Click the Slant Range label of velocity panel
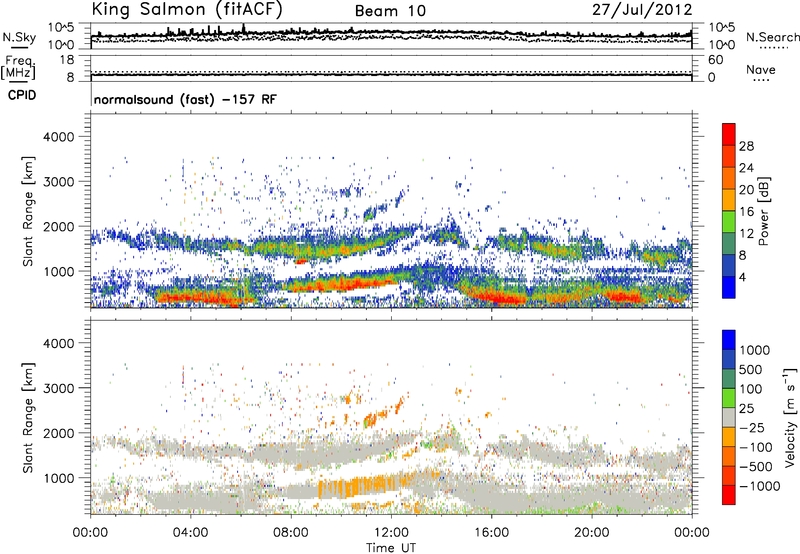The width and height of the screenshot is (800, 554). click(28, 418)
